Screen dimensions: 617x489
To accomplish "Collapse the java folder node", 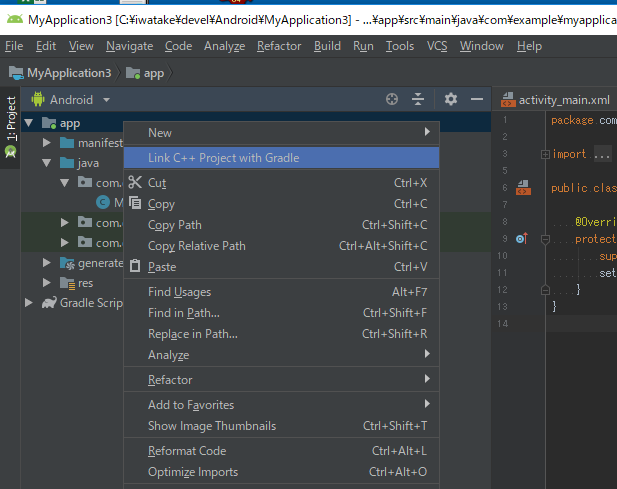I will [x=46, y=163].
